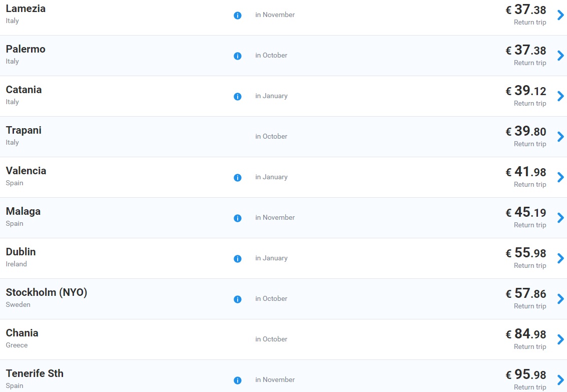
Task: Open the Chania fare using the right arrow
Action: pyautogui.click(x=560, y=339)
